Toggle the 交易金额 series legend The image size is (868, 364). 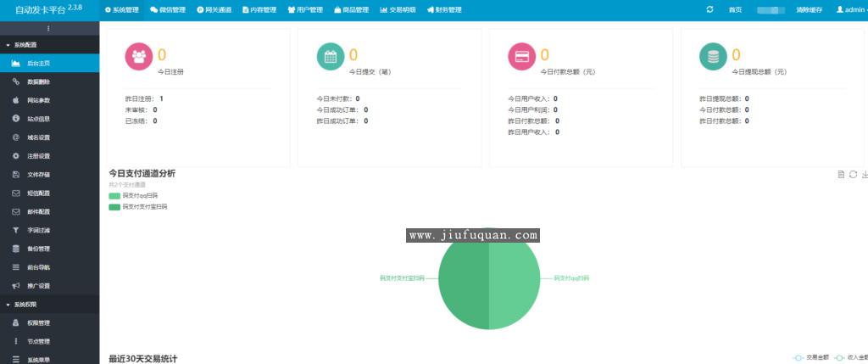[811, 357]
